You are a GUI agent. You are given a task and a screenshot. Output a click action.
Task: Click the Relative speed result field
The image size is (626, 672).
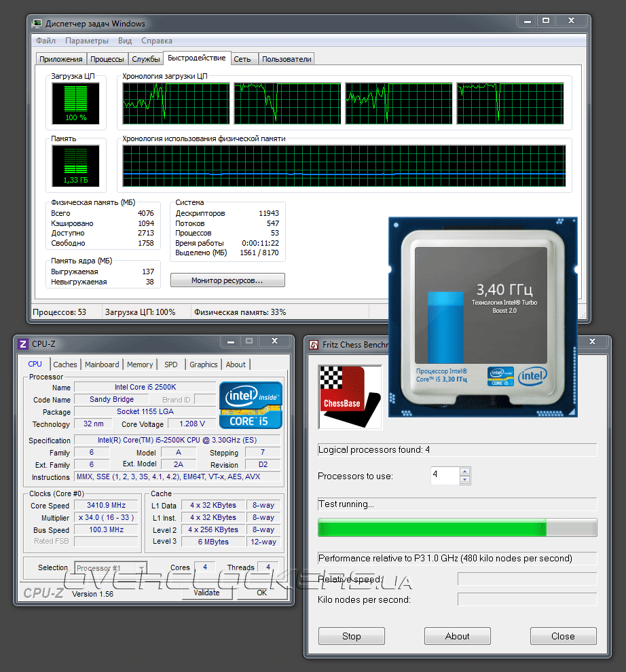(528, 579)
